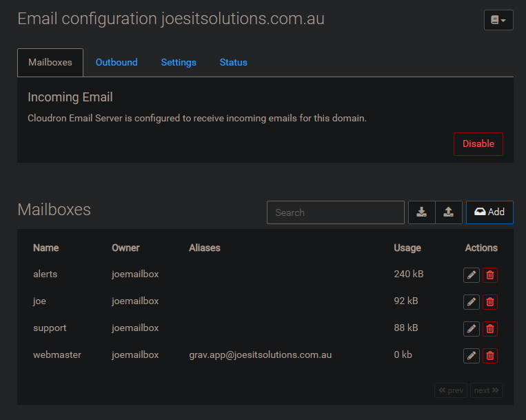Disable incoming email for this domain
526x420 pixels.
click(478, 144)
